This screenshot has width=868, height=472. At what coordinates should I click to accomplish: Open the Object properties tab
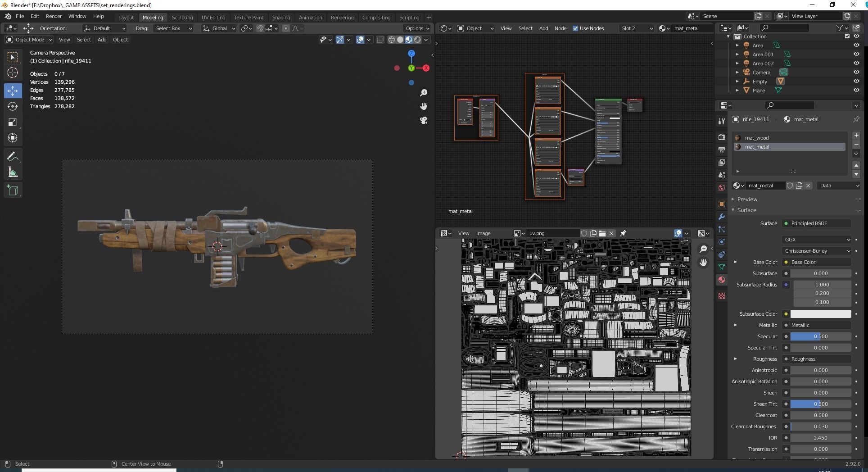point(722,204)
